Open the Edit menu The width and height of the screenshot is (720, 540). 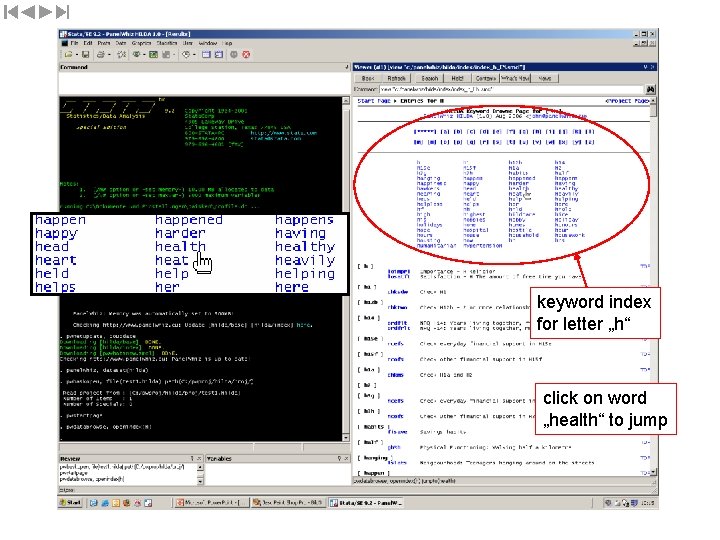click(x=88, y=43)
